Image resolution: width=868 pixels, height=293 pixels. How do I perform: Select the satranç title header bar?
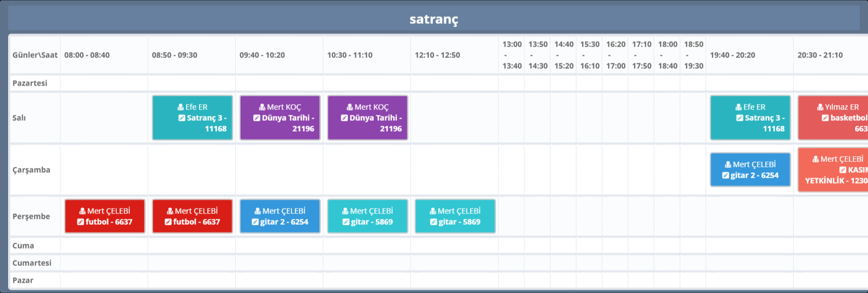pyautogui.click(x=434, y=19)
